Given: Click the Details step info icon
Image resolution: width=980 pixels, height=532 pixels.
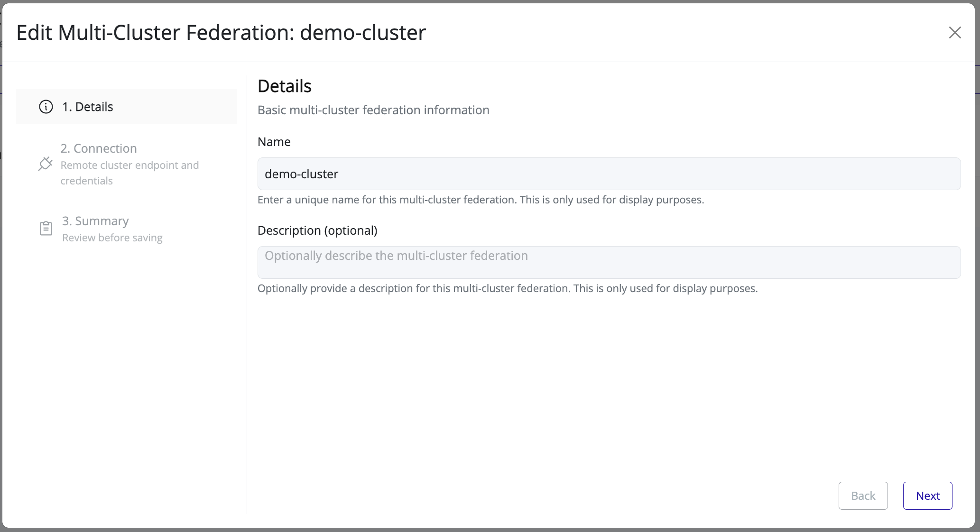Looking at the screenshot, I should point(46,107).
